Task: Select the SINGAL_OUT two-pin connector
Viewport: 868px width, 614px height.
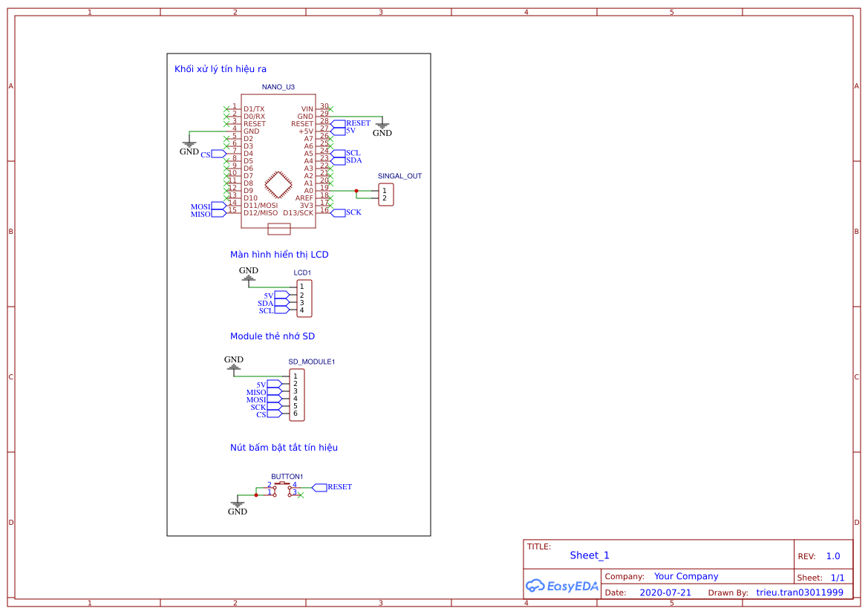Action: click(x=385, y=195)
